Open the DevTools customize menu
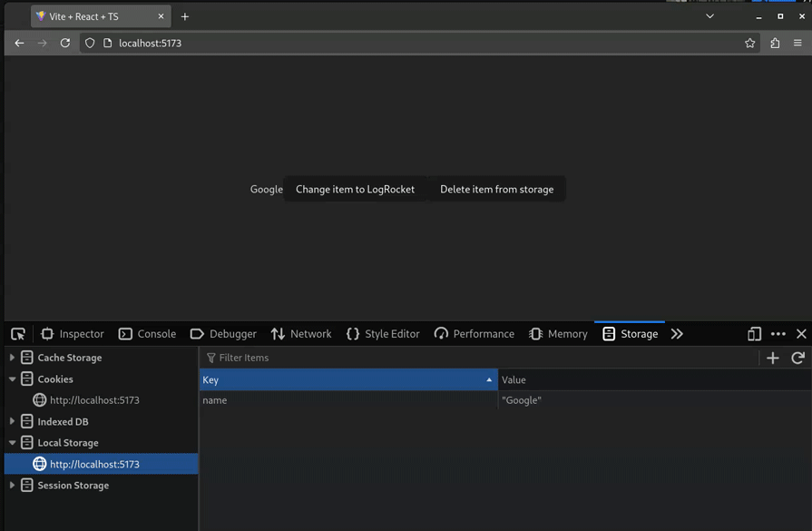This screenshot has width=812, height=531. click(778, 333)
